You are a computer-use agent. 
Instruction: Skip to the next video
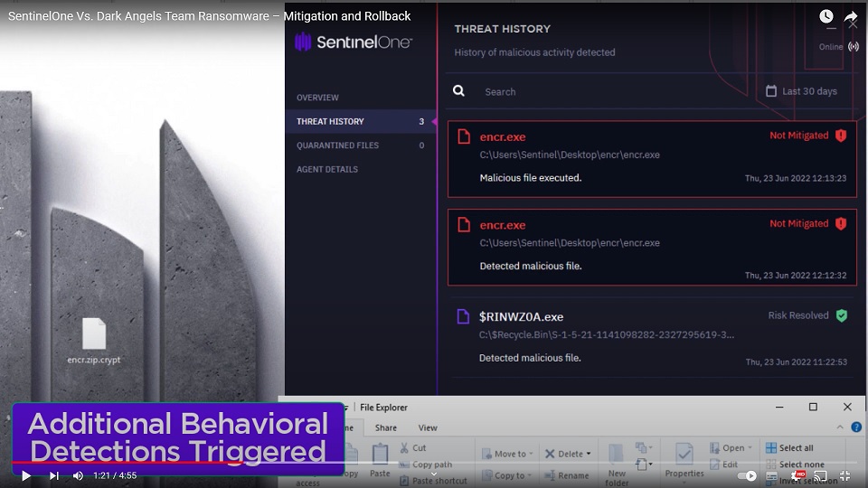54,475
